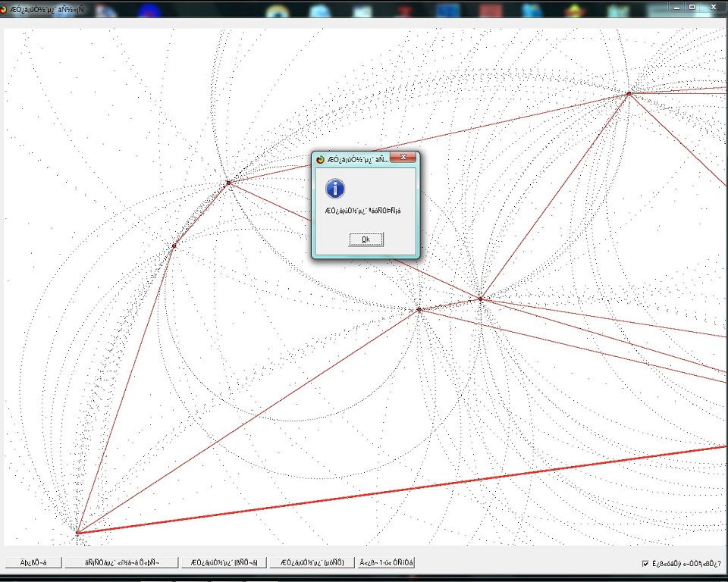This screenshot has width=728, height=582.
Task: Close the information dialog with its X button
Action: [x=403, y=158]
